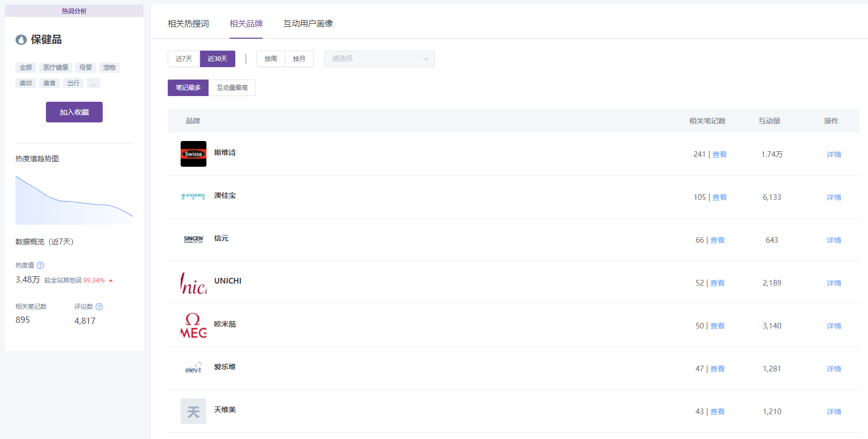Image resolution: width=868 pixels, height=439 pixels.
Task: Open 详情 for 信元
Action: pyautogui.click(x=834, y=240)
